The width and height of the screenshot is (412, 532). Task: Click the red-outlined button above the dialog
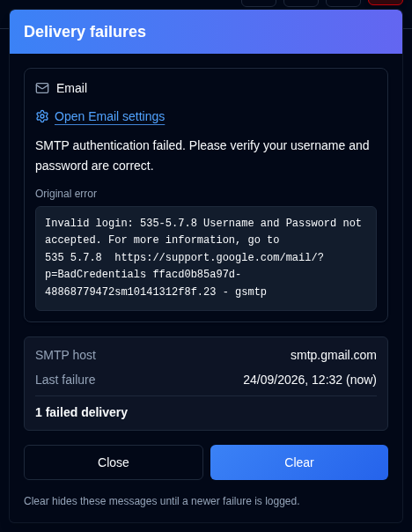pos(386,3)
